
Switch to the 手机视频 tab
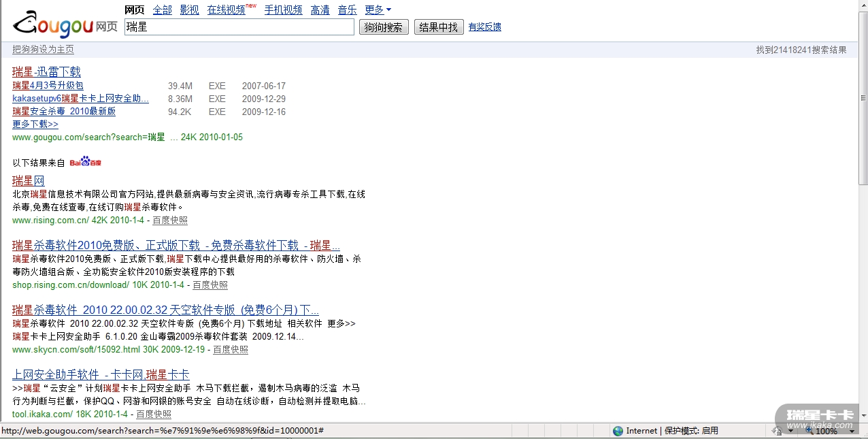(283, 10)
